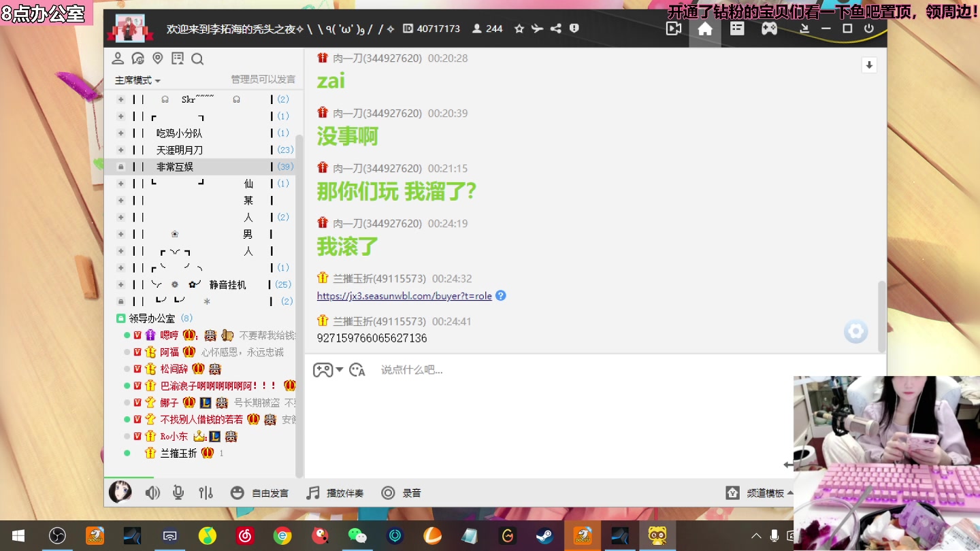
Task: Mute the microphone in the bottom bar
Action: click(178, 492)
